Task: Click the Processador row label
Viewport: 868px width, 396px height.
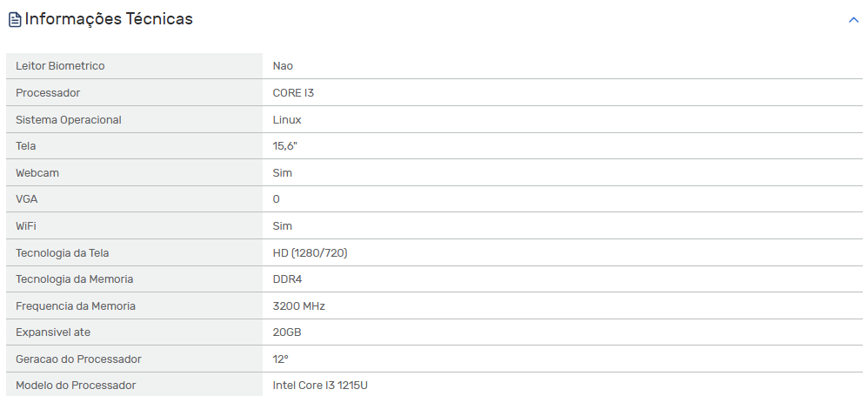Action: point(48,92)
